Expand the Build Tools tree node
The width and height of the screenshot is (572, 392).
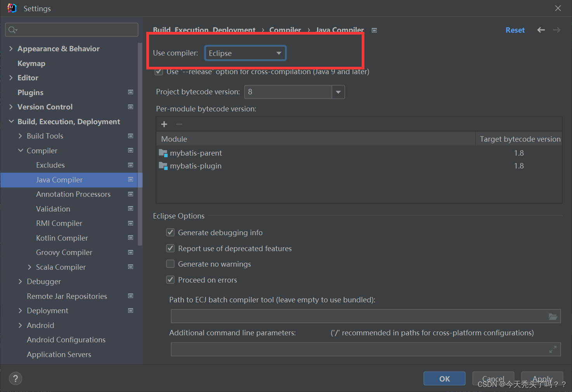(x=21, y=136)
